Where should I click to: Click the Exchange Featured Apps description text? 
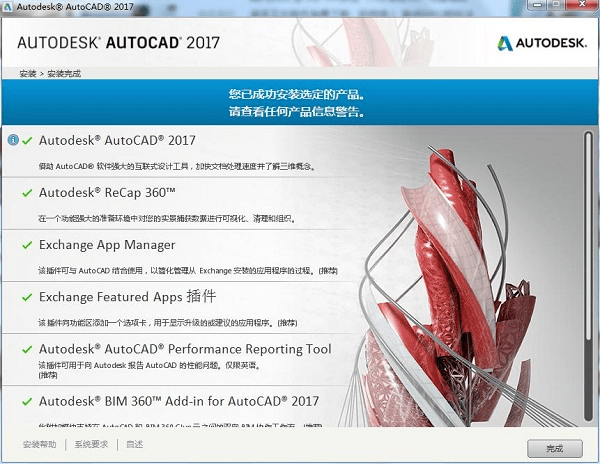[168, 323]
